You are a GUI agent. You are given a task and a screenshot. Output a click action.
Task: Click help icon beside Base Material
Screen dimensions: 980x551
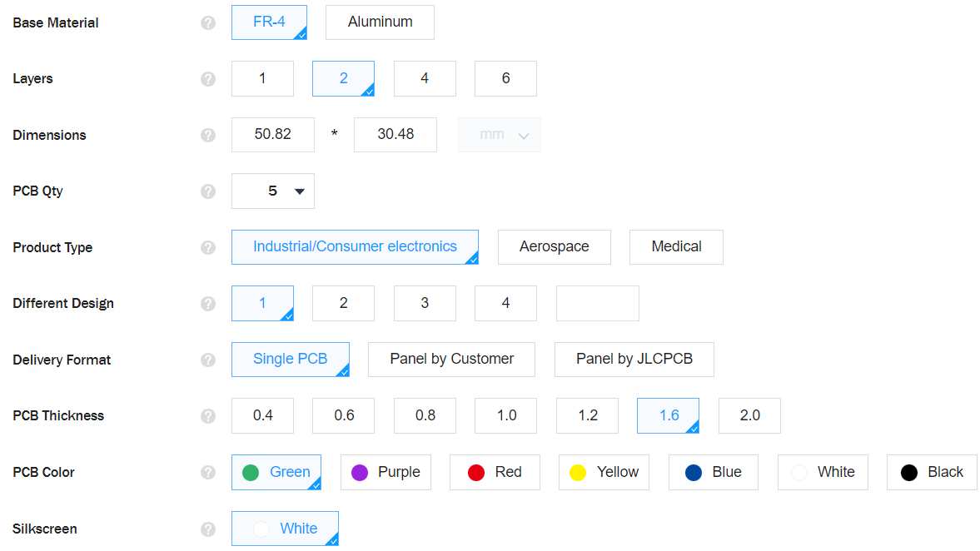208,23
